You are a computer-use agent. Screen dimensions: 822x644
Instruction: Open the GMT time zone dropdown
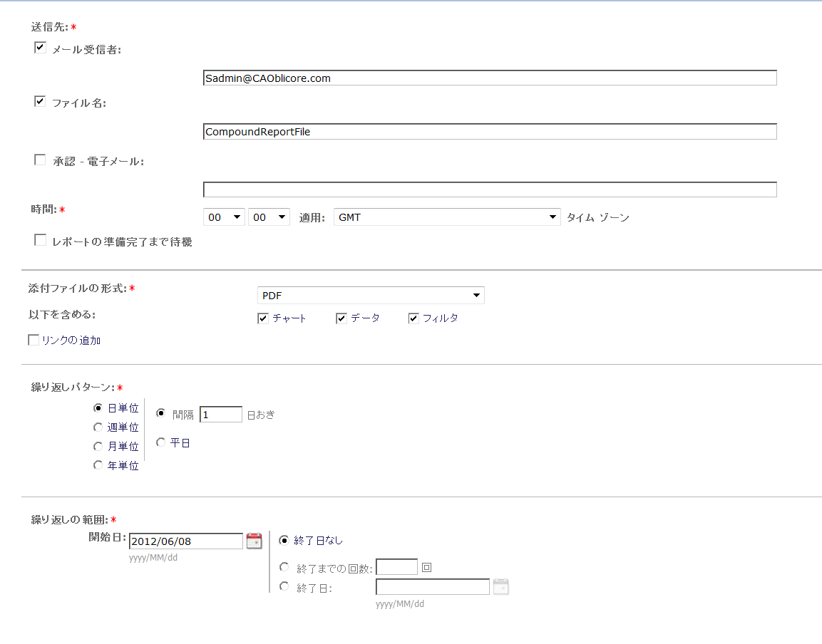447,217
